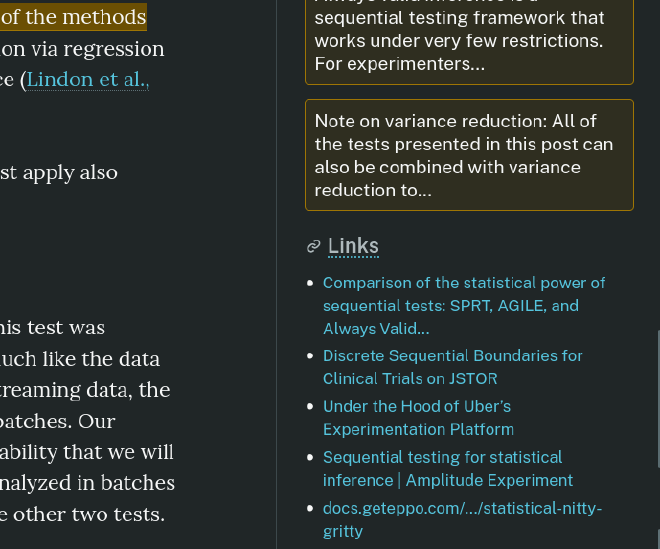Click the bullet before the SPRT comparison link
The width and height of the screenshot is (660, 549).
click(311, 284)
